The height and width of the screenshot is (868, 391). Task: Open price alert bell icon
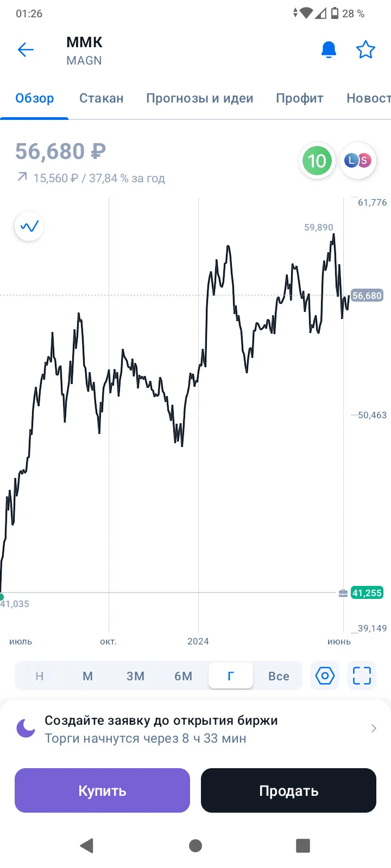click(329, 50)
